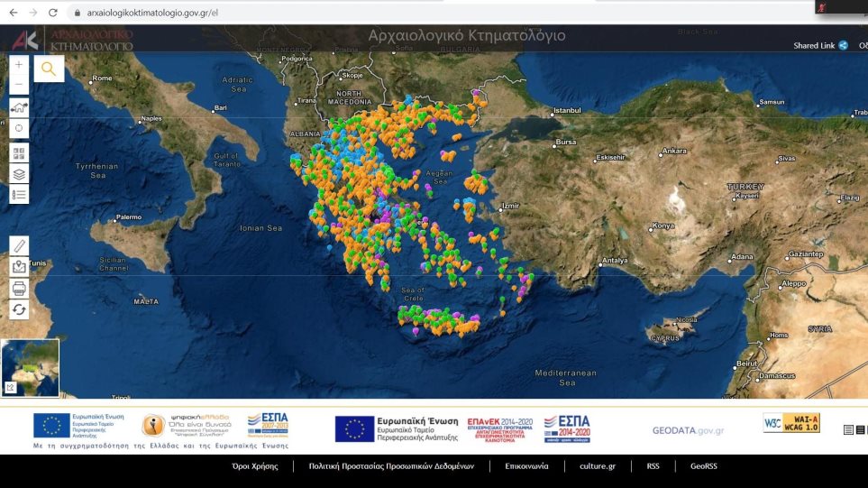868x488 pixels.
Task: Click the home default extent icon
Action: 19,106
